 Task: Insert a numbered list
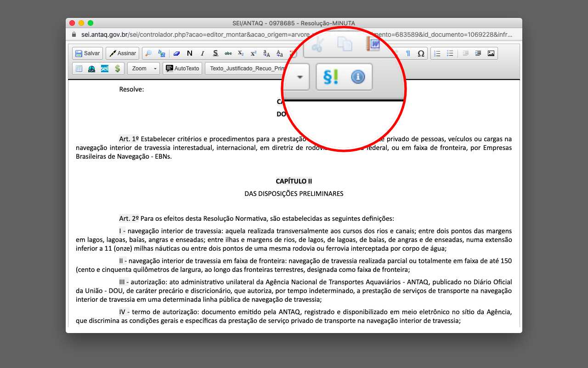click(437, 53)
